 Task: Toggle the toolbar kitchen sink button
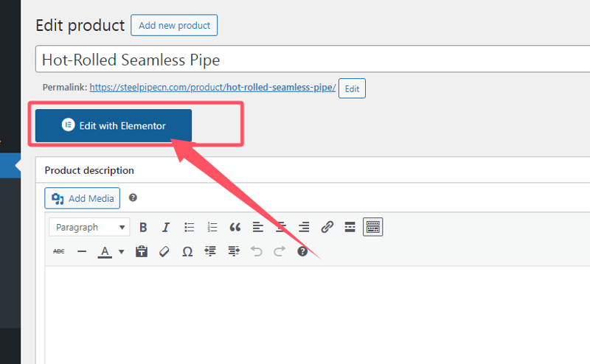[373, 227]
